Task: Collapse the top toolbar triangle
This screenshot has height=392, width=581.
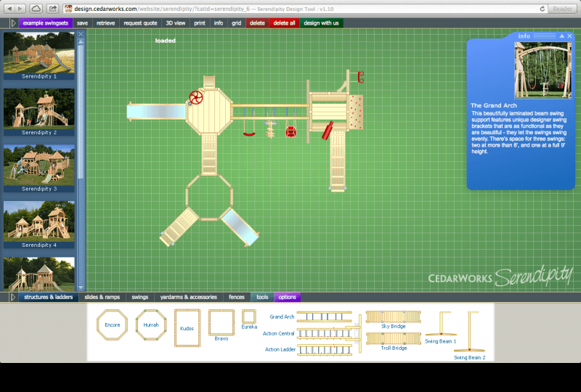Action: [x=13, y=23]
